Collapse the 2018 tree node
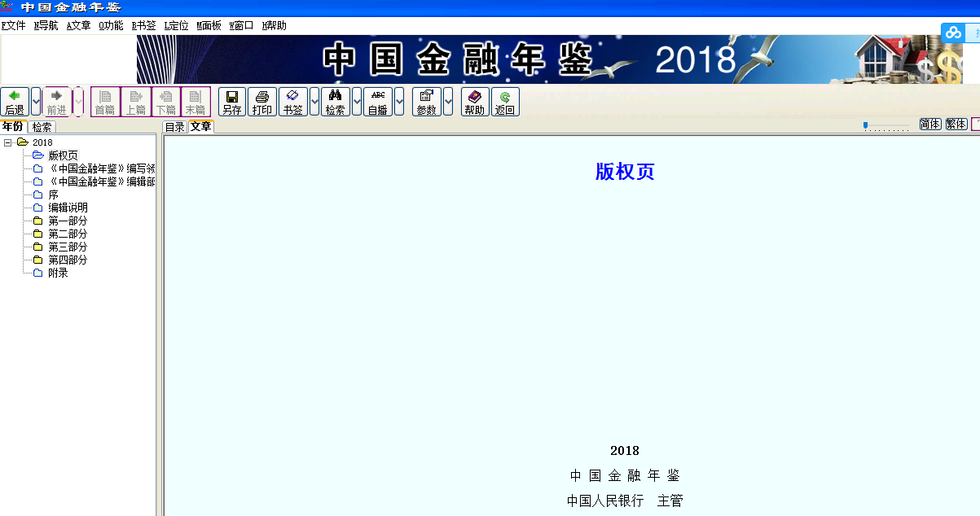Viewport: 980px width, 516px height. tap(7, 142)
